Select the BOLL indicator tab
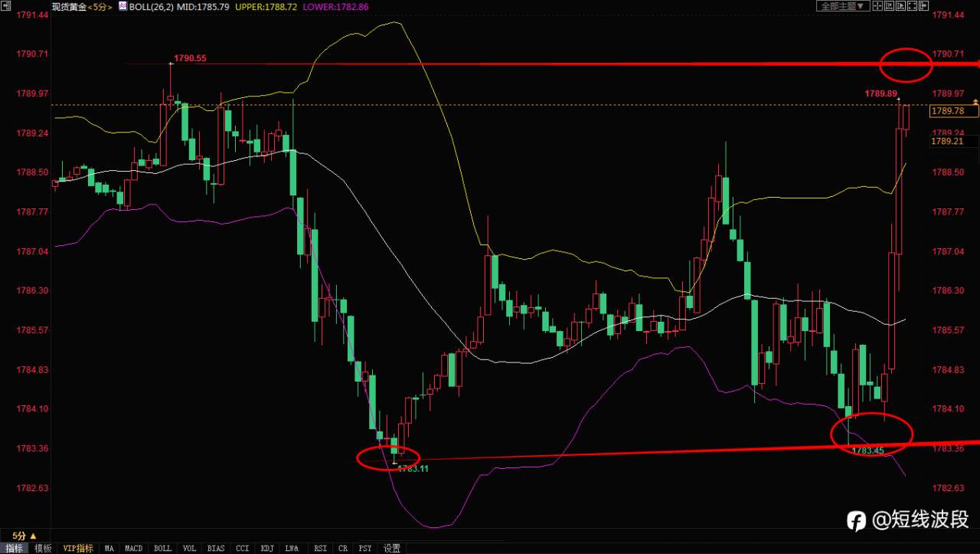This screenshot has width=980, height=554. click(x=162, y=548)
